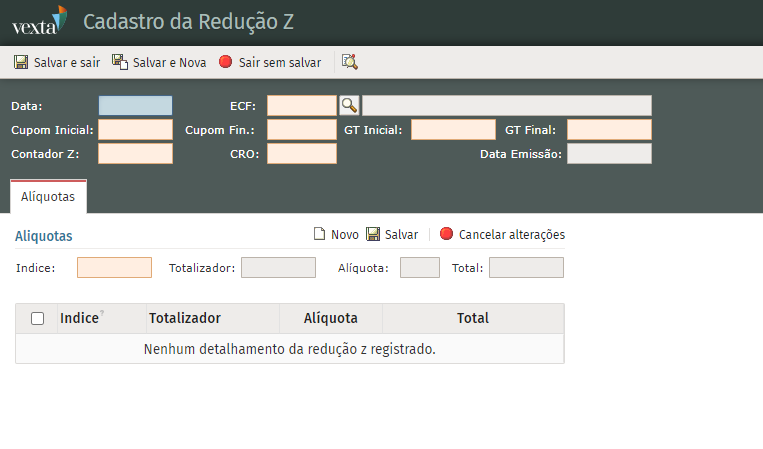Switch to the Alíquotas tab
The image size is (763, 449).
[x=48, y=197]
